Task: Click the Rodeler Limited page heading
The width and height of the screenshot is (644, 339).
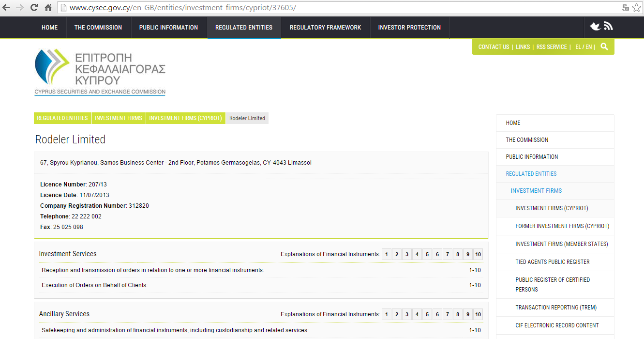Action: click(x=70, y=139)
